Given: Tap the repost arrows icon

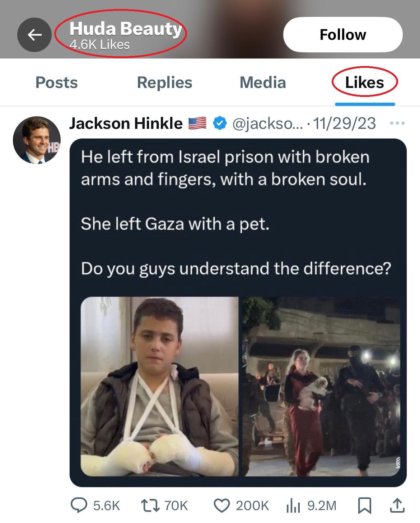Looking at the screenshot, I should click(149, 505).
